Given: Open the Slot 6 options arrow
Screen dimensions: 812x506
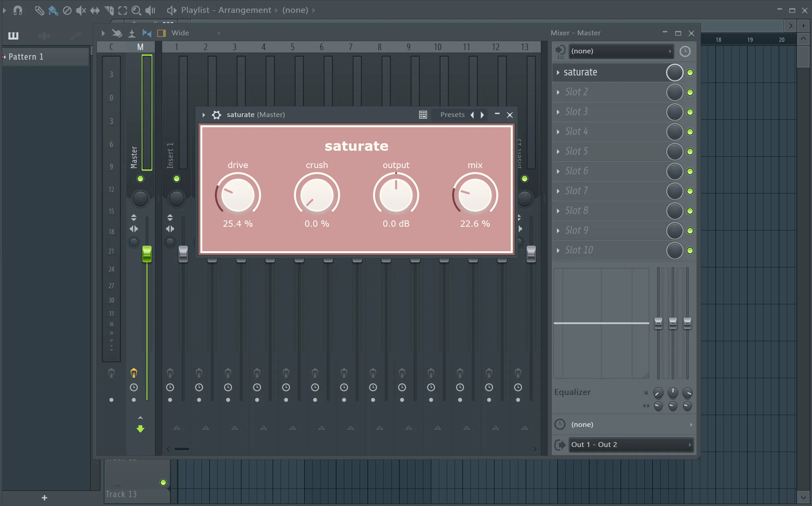Looking at the screenshot, I should coord(558,171).
